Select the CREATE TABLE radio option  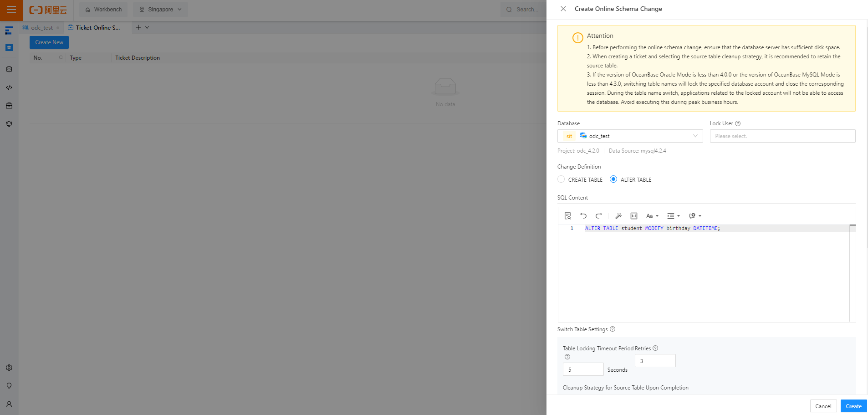561,179
